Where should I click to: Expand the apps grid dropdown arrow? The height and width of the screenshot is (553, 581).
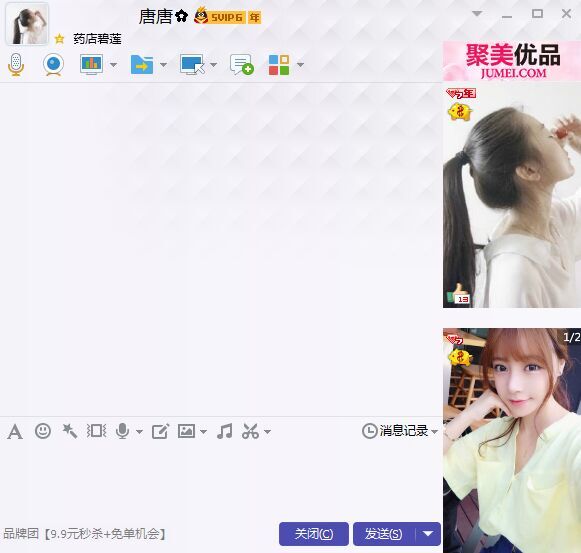click(301, 65)
